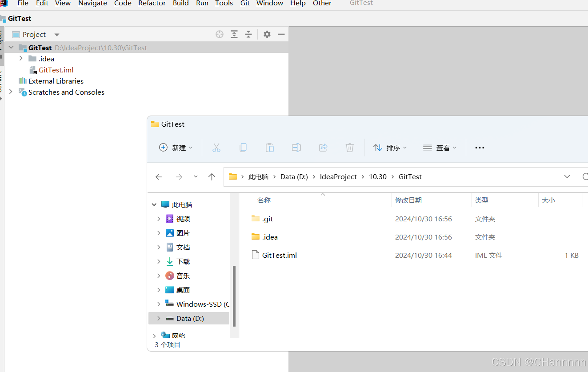Image resolution: width=588 pixels, height=372 pixels.
Task: Open the See More ellipsis in Explorer toolbar
Action: pos(480,147)
